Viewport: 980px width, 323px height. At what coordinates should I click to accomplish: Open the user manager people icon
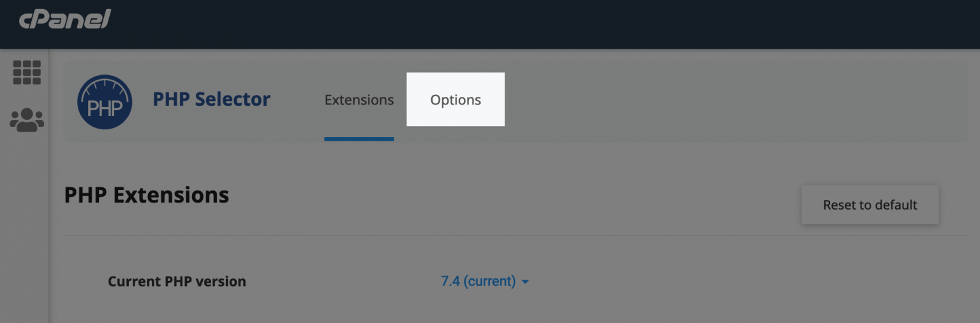27,119
